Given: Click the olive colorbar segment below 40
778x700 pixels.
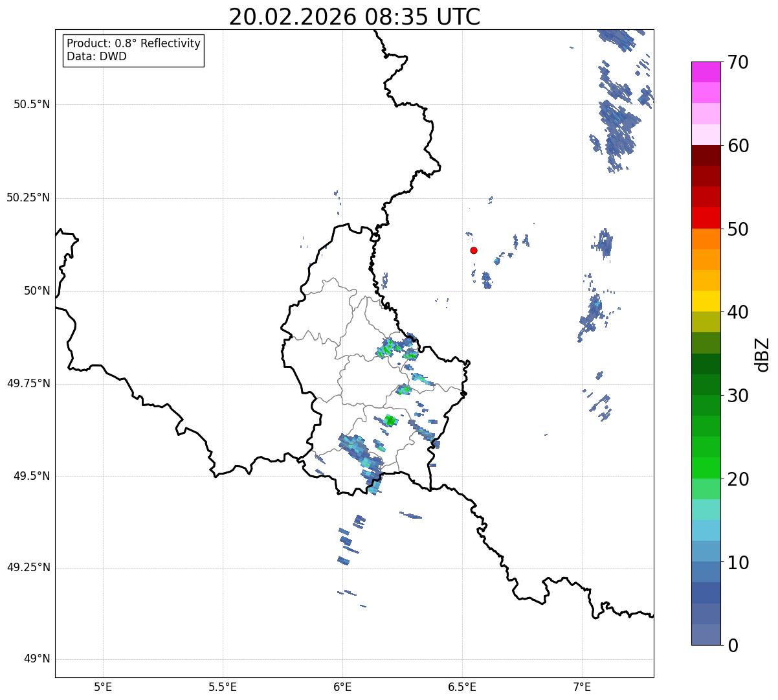Looking at the screenshot, I should pos(706,322).
